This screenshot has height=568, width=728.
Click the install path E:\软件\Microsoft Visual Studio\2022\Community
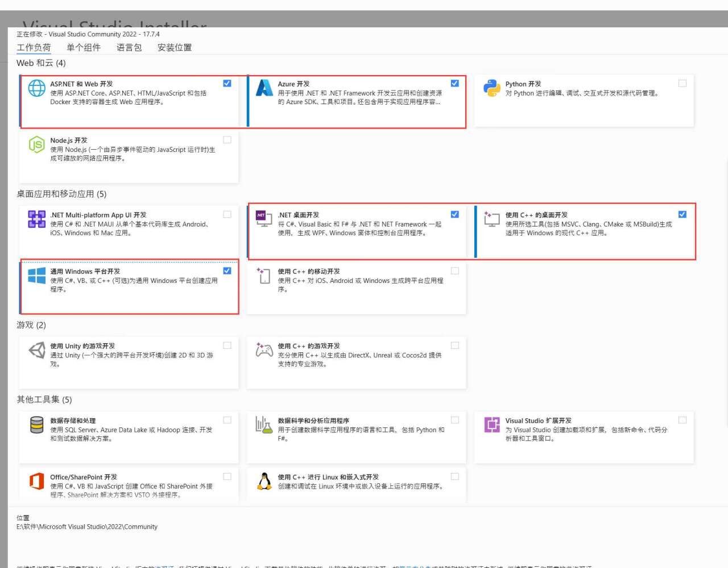[x=87, y=526]
